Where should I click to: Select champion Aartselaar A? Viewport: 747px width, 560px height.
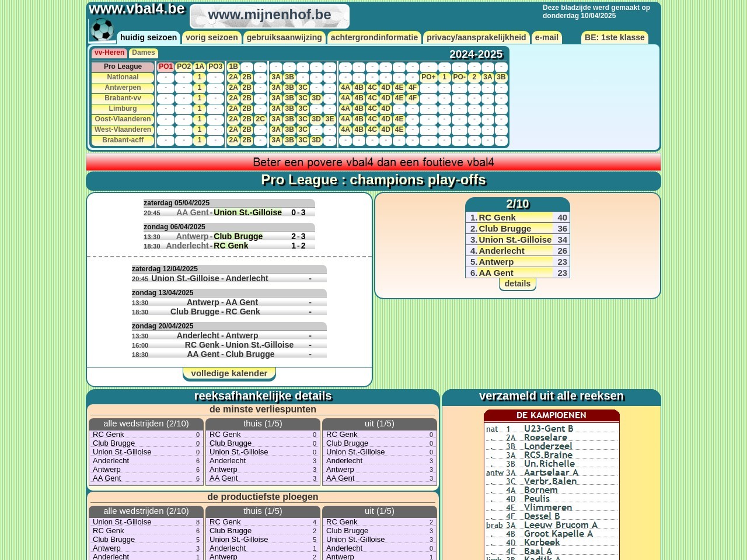[551, 472]
